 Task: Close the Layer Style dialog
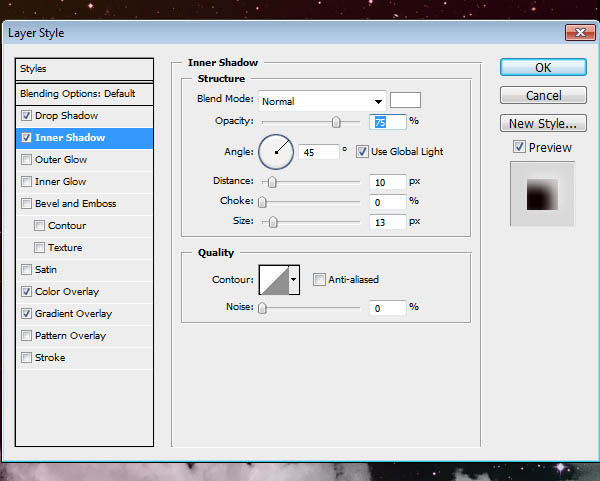[578, 33]
